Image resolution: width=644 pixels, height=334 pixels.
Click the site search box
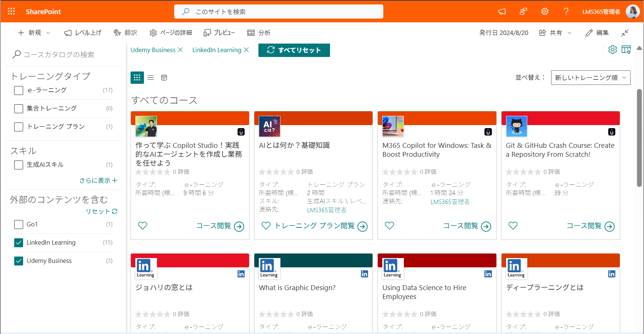(279, 12)
